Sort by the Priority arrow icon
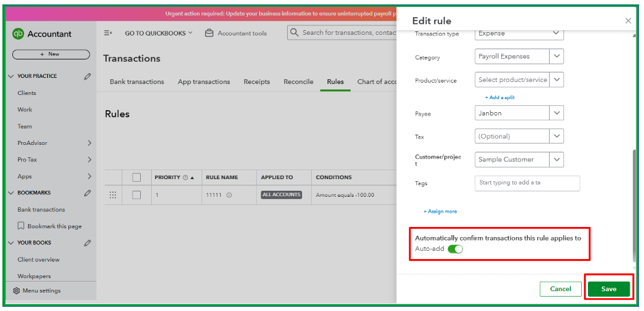The image size is (644, 311). 192,178
